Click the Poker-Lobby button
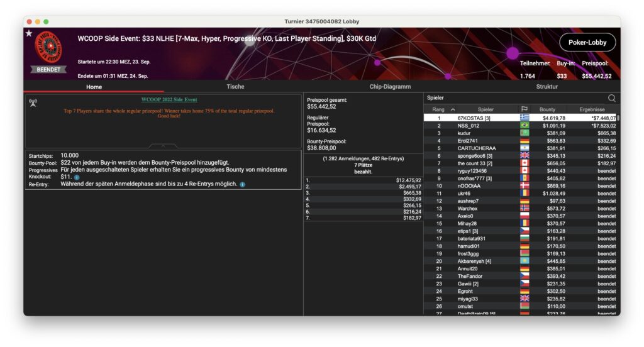This screenshot has height=347, width=644. pyautogui.click(x=587, y=43)
